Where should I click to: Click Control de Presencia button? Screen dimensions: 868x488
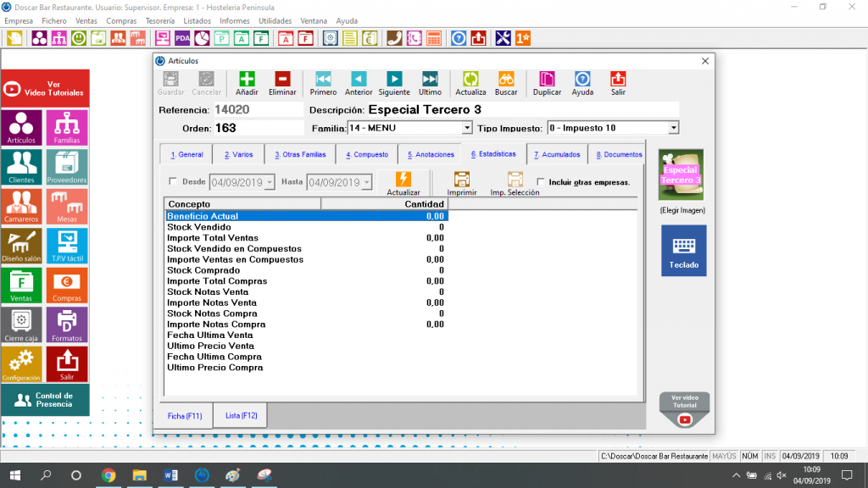(x=46, y=400)
